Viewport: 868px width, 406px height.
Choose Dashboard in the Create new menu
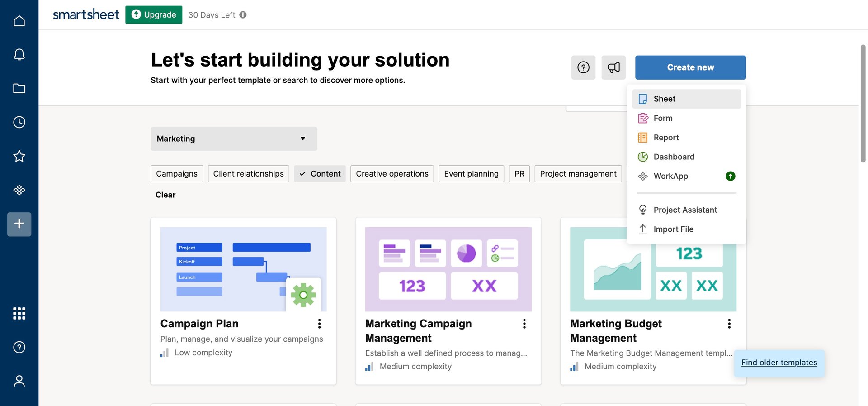[674, 157]
